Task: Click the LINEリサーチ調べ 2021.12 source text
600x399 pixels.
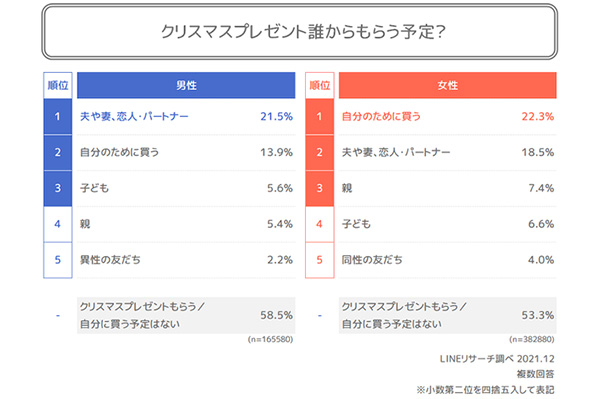Action: click(x=497, y=359)
